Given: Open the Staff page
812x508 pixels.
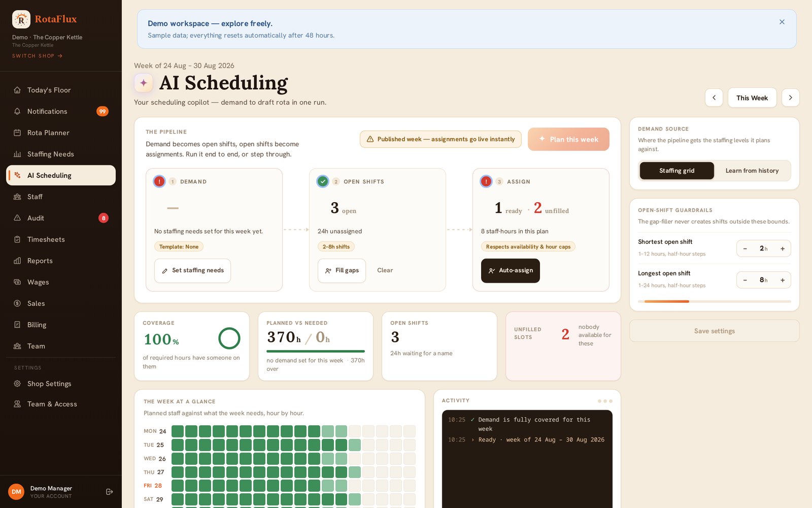Looking at the screenshot, I should tap(61, 197).
